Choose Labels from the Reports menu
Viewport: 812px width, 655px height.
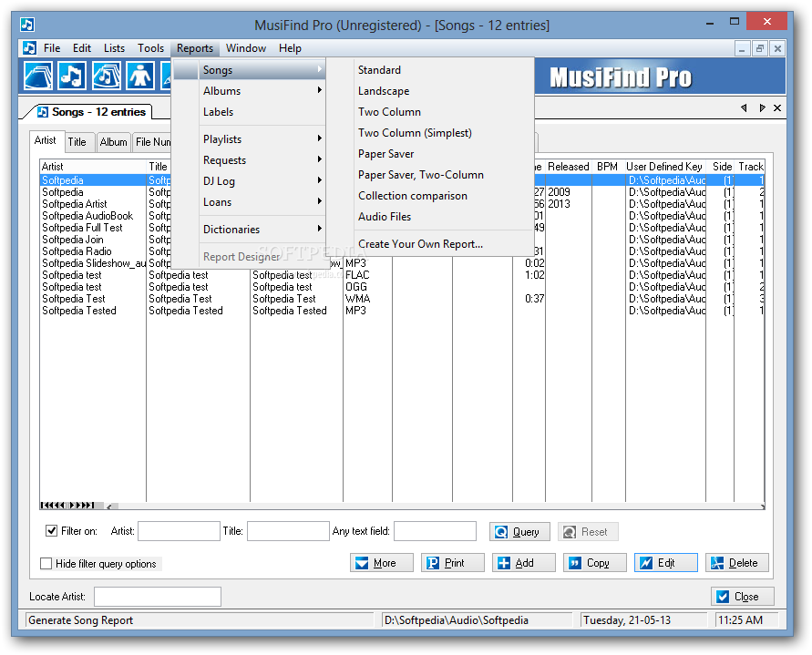click(x=249, y=112)
